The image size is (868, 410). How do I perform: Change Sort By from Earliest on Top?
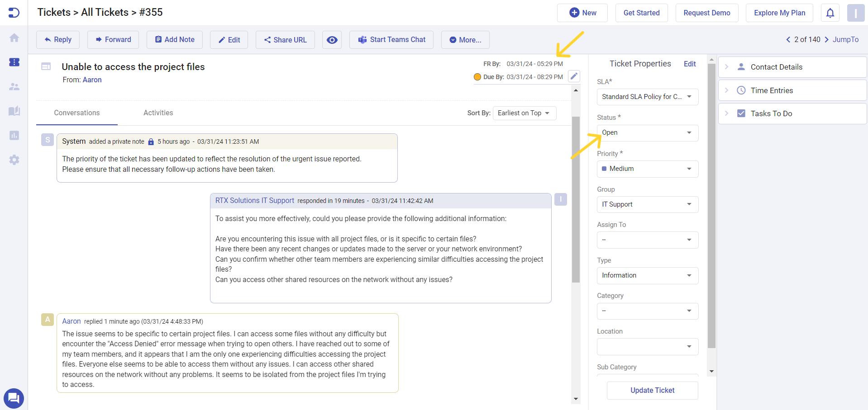coord(524,113)
